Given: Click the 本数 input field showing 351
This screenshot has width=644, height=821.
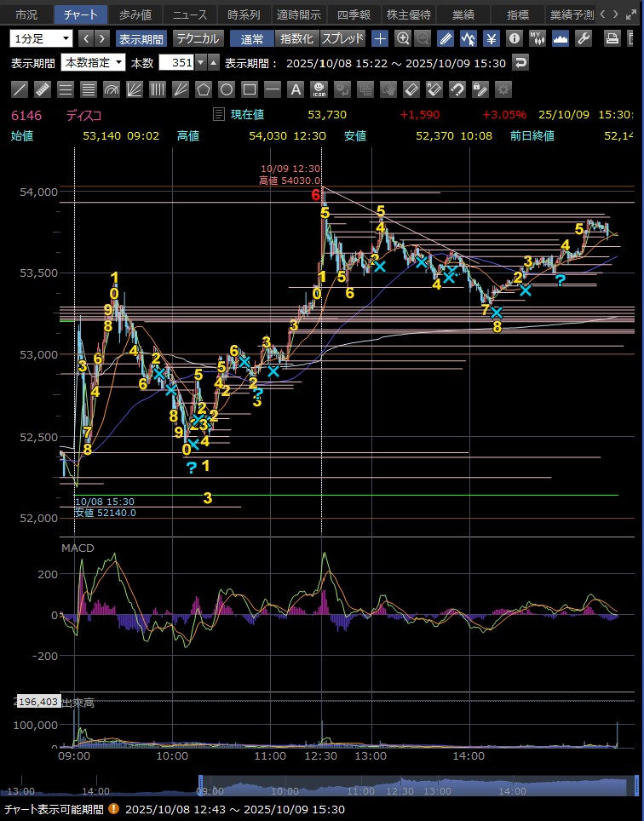Looking at the screenshot, I should coord(175,63).
